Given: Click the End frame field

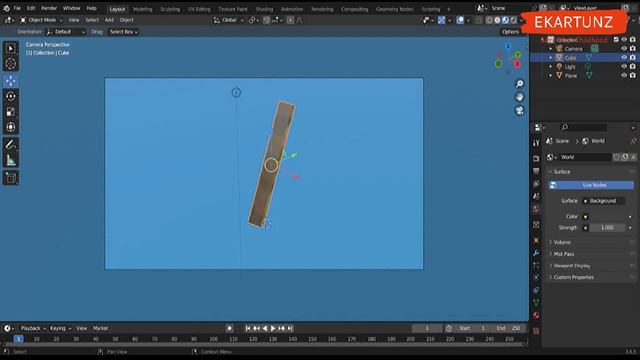Looking at the screenshot, I should coord(509,328).
